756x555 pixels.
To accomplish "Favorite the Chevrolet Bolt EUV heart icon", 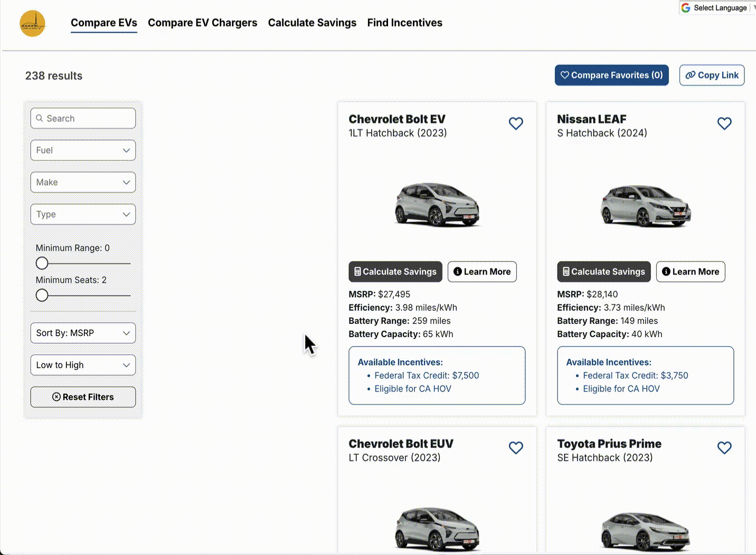I will pyautogui.click(x=516, y=448).
